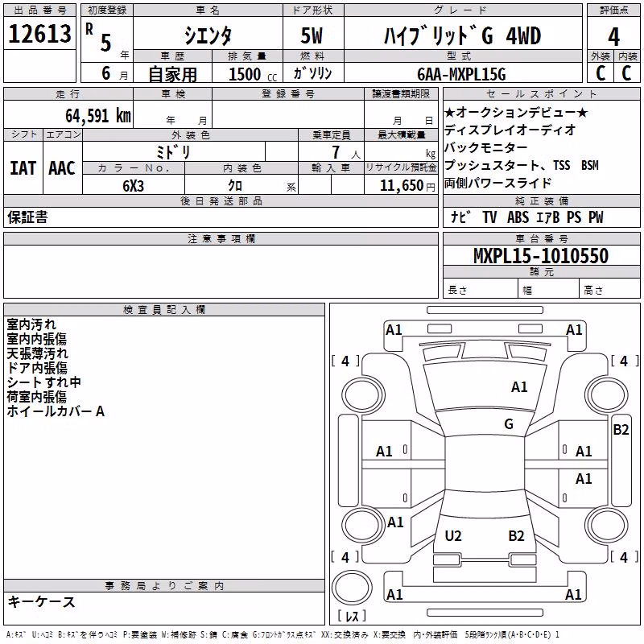Select inspector note 室内汚れ
The image size is (644, 644).
pos(31,324)
